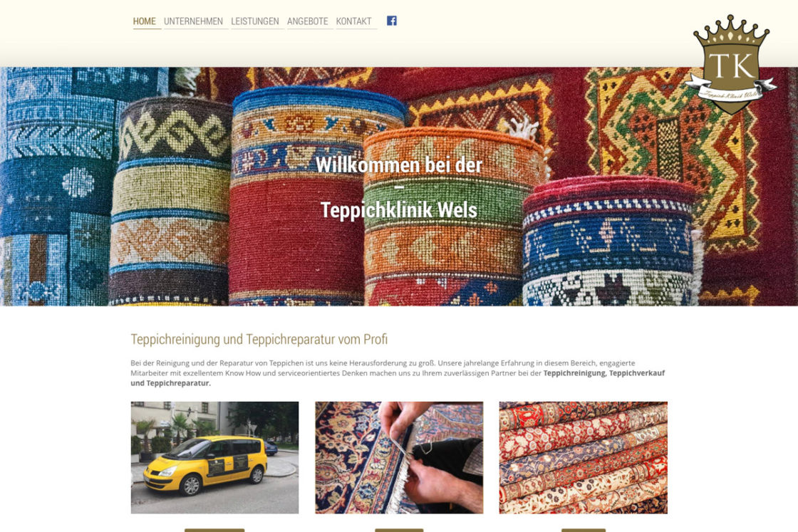
Task: Click the bold 'Teppichreinigung, Teppichverkauf' text
Action: (x=604, y=372)
